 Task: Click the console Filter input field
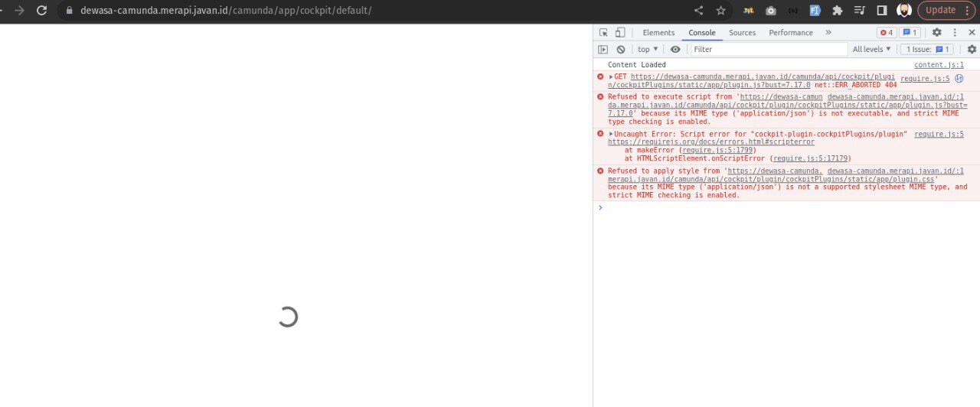pos(766,50)
